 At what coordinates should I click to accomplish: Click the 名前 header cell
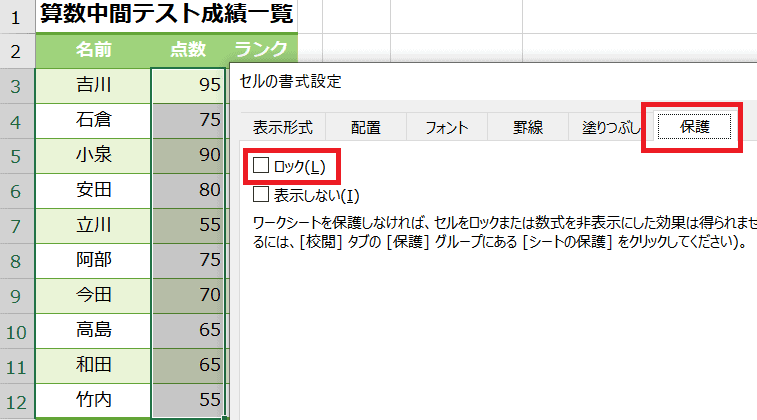[x=93, y=49]
